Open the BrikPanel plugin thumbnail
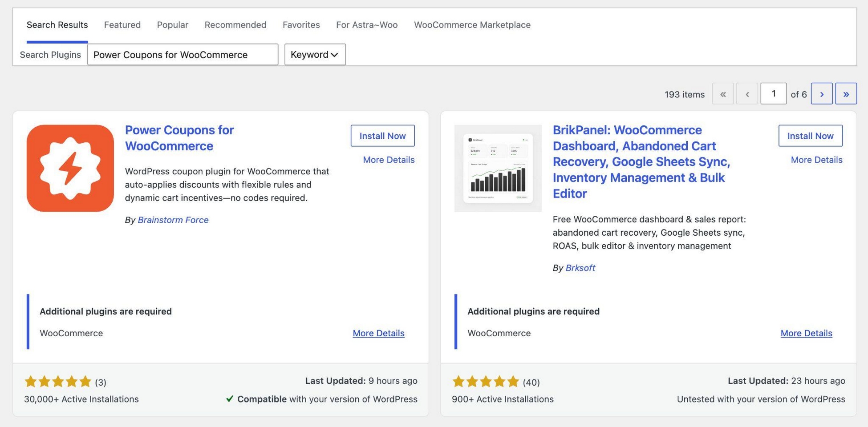Viewport: 868px width, 427px height. tap(498, 168)
